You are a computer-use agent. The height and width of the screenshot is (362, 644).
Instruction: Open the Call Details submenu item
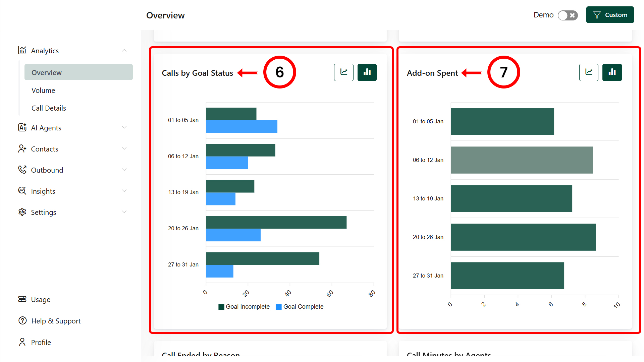click(x=49, y=108)
